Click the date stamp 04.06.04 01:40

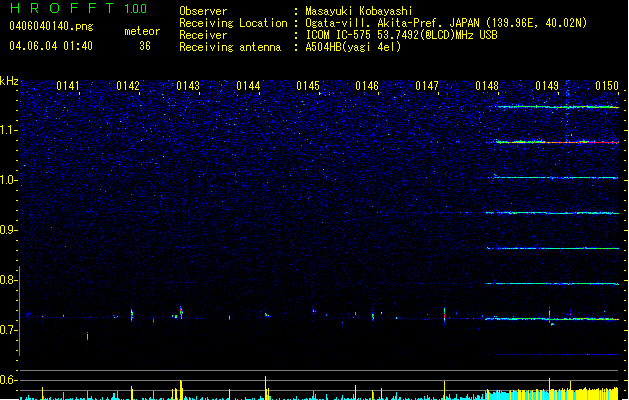tap(51, 46)
